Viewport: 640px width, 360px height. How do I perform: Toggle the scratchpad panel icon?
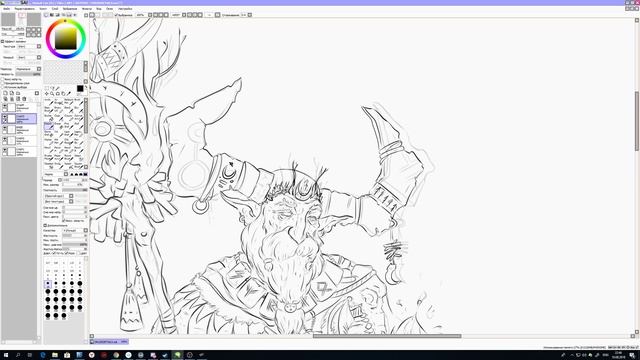[x=75, y=15]
